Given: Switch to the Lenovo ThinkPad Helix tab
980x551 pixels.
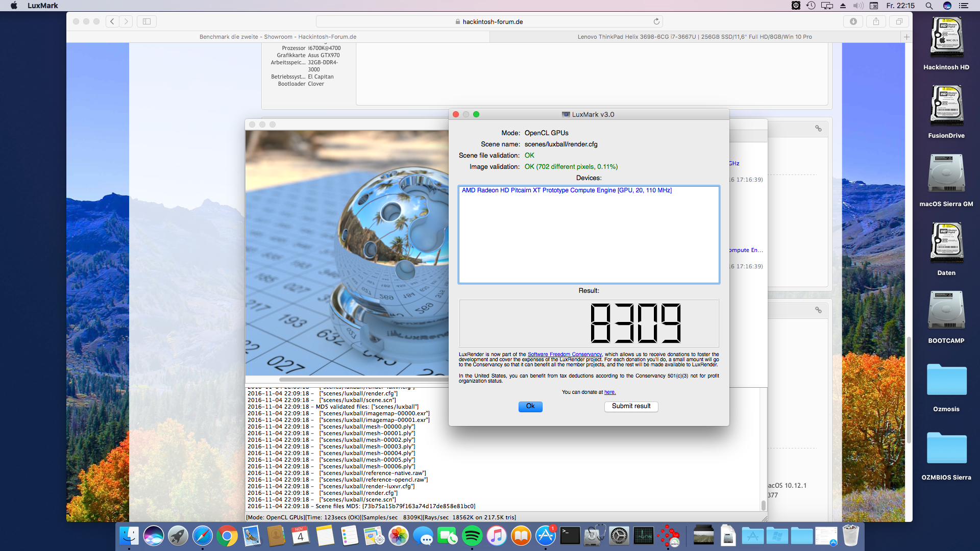Looking at the screenshot, I should tap(694, 37).
